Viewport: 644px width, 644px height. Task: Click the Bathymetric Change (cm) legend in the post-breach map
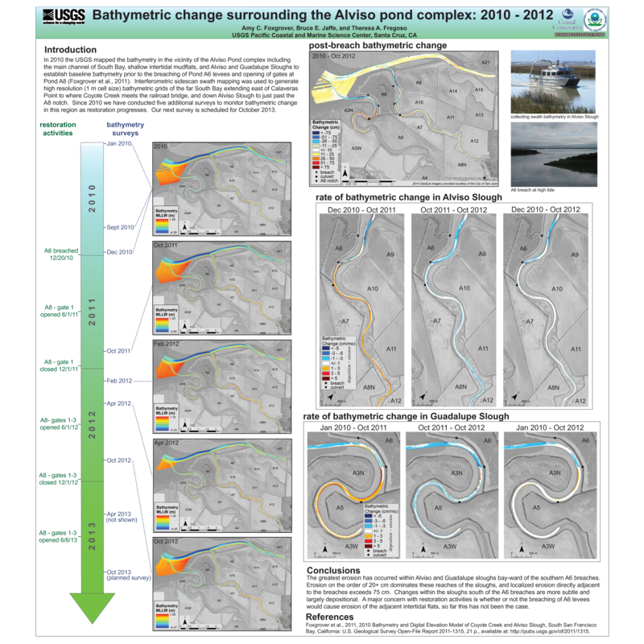[x=325, y=151]
